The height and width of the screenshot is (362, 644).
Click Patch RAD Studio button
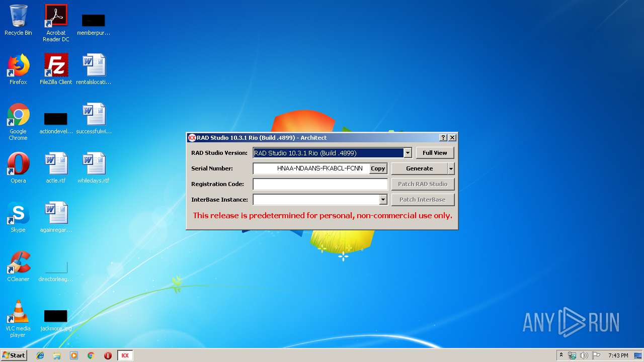(423, 184)
